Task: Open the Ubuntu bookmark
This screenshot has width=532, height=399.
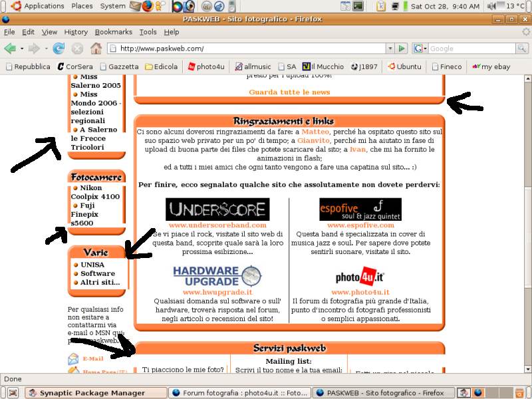Action: tap(405, 66)
